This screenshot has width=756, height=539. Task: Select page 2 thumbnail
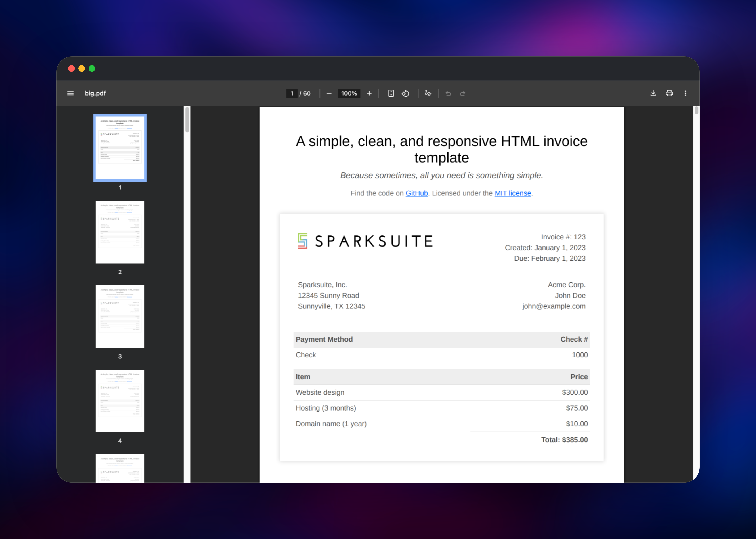point(120,232)
